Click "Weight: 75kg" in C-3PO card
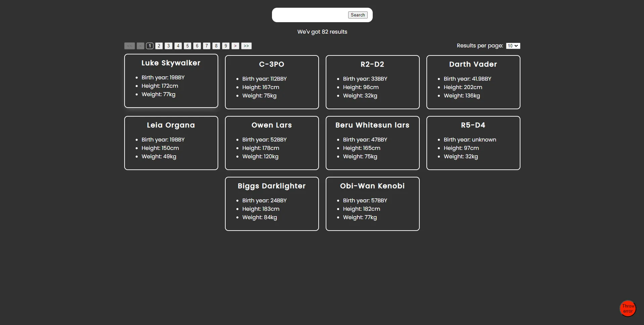Image resolution: width=644 pixels, height=325 pixels. click(x=260, y=95)
